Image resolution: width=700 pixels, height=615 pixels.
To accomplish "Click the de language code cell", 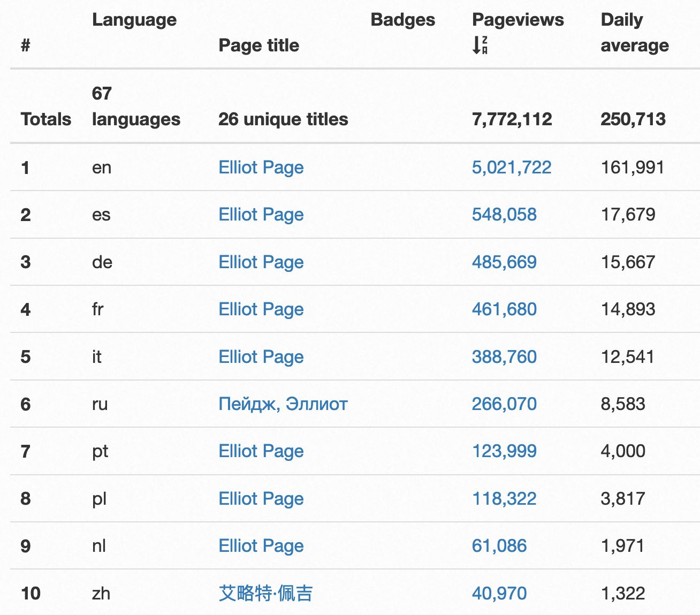I will (x=102, y=262).
